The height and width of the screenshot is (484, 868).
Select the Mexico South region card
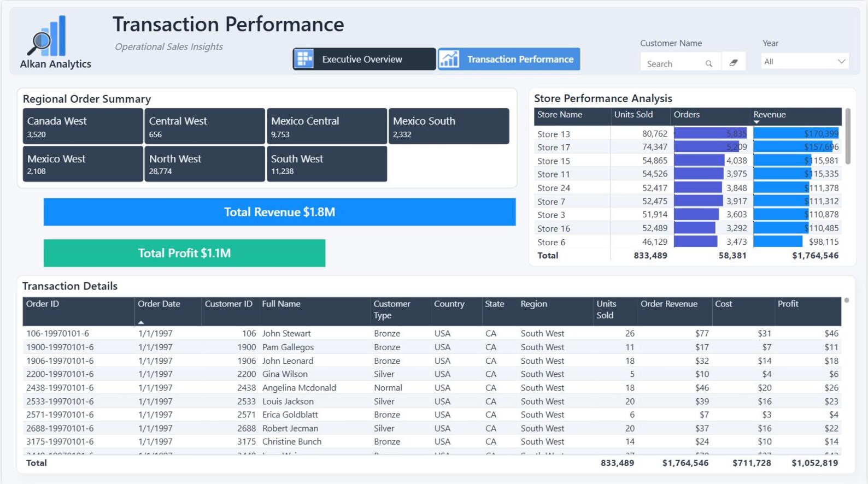click(449, 126)
